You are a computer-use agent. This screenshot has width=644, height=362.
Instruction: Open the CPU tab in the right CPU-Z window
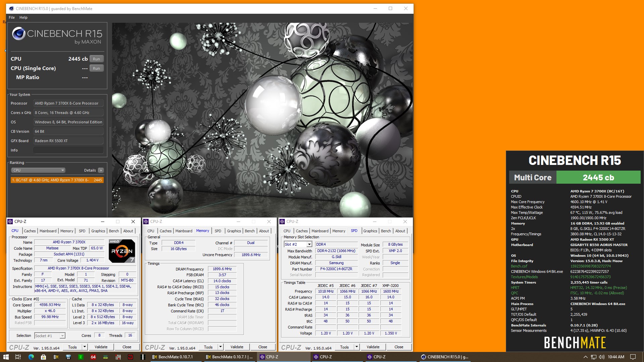[287, 231]
